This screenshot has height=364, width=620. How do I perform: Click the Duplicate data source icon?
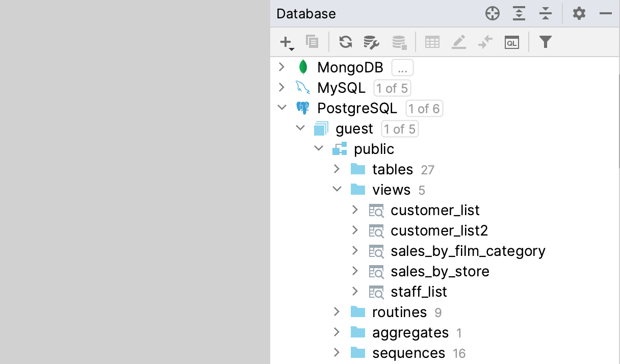click(312, 42)
